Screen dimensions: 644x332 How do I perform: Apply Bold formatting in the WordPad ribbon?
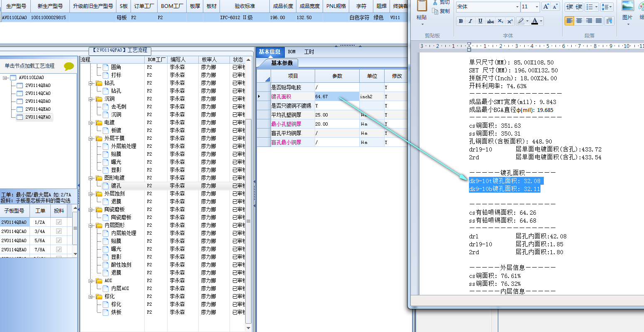point(461,21)
